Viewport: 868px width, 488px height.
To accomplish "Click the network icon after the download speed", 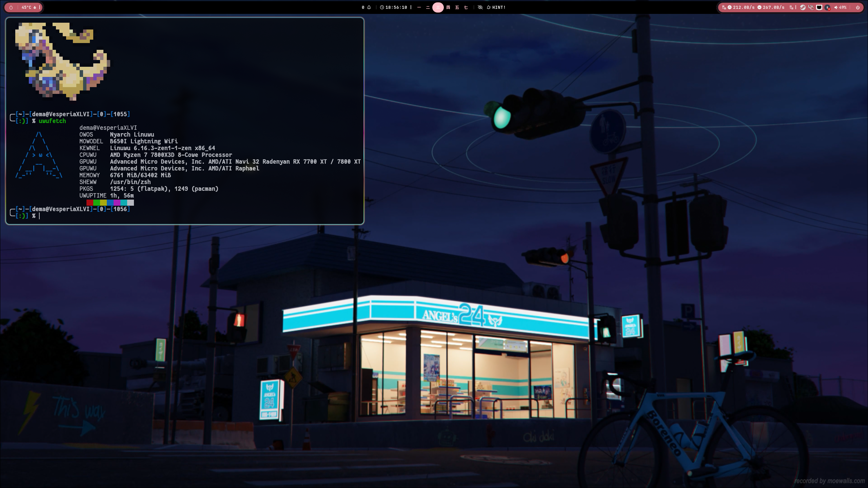I will pyautogui.click(x=791, y=7).
